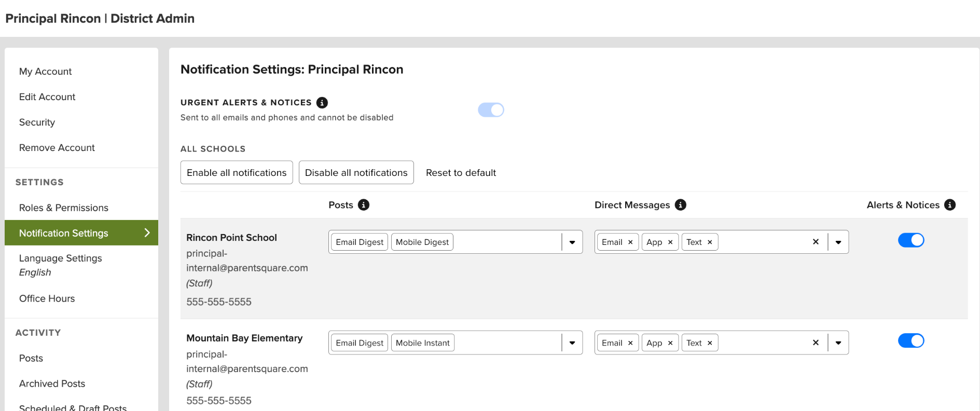This screenshot has height=411, width=980.
Task: Expand Mountain Bay direct messages dropdown arrow
Action: coord(838,343)
